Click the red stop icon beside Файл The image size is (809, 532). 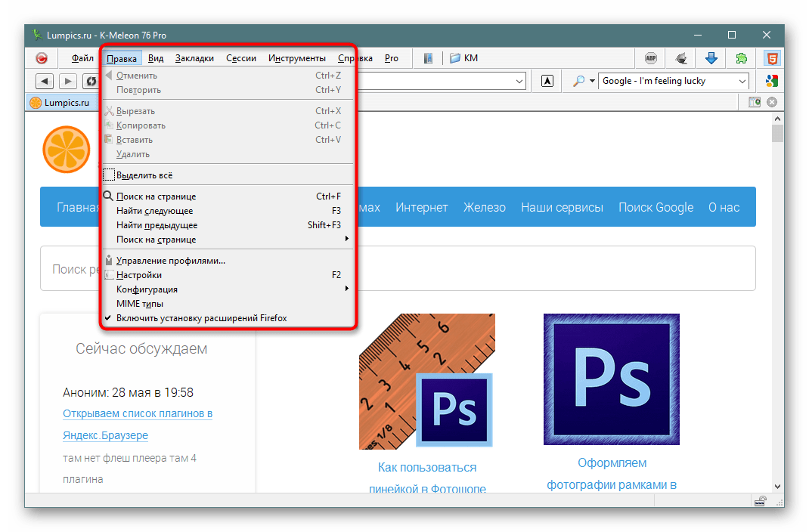coord(42,58)
